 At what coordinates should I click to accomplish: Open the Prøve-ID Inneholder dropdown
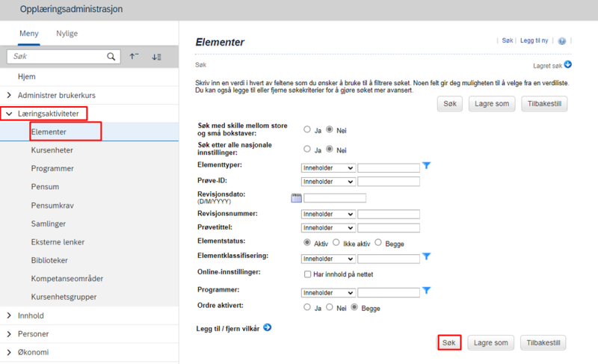(x=328, y=182)
